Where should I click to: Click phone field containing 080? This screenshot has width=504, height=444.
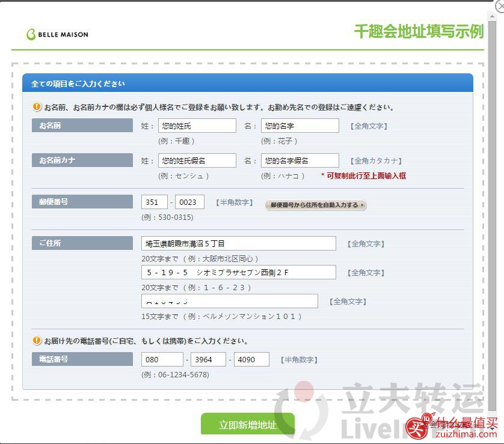[162, 359]
